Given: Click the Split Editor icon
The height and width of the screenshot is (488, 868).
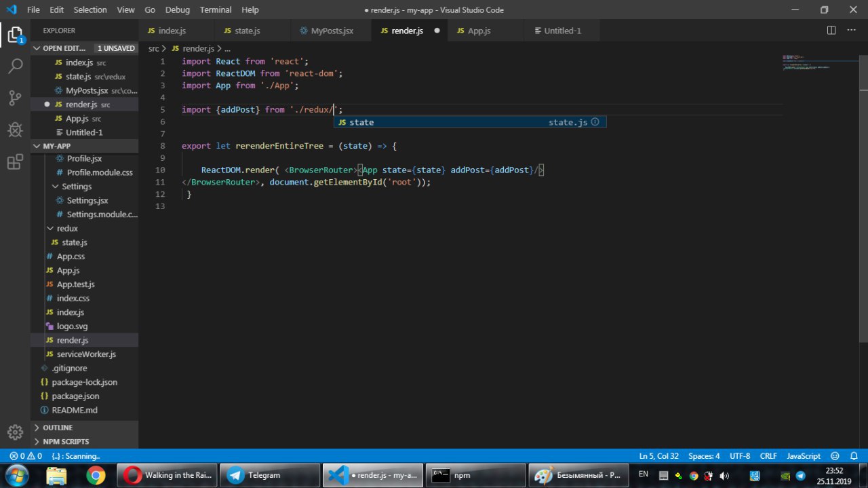Looking at the screenshot, I should click(x=831, y=31).
